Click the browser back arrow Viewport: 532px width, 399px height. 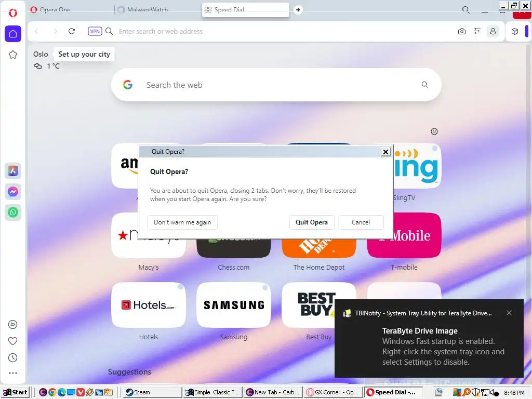[x=36, y=31]
